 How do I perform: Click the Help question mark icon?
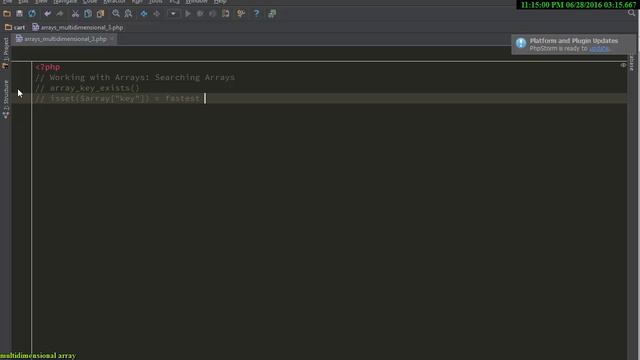coord(256,13)
